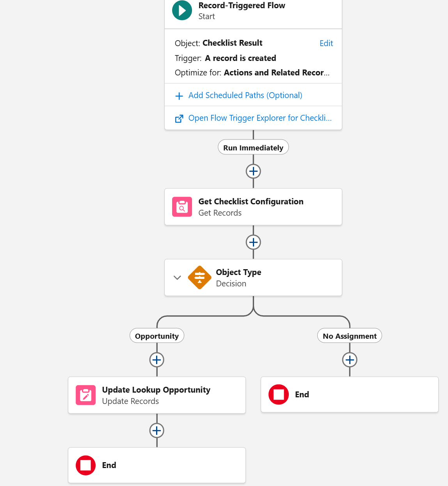Select the Run Immediately path label
Viewport: 448px width, 486px height.
253,148
